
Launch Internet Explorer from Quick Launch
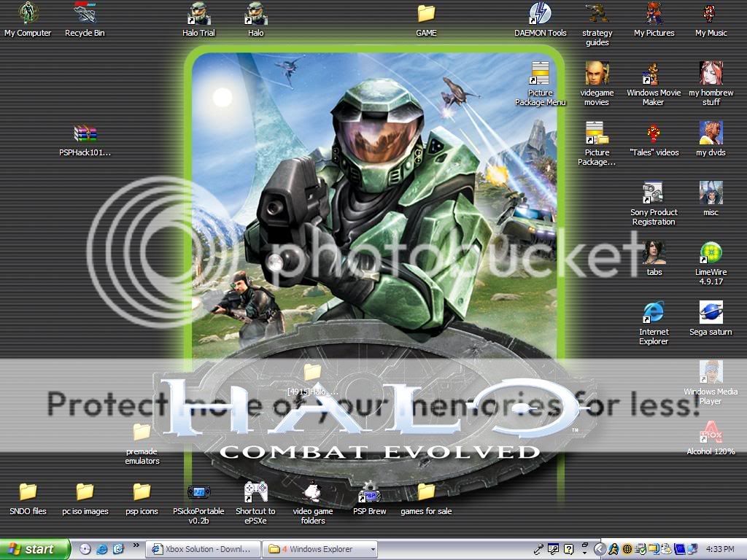click(102, 549)
